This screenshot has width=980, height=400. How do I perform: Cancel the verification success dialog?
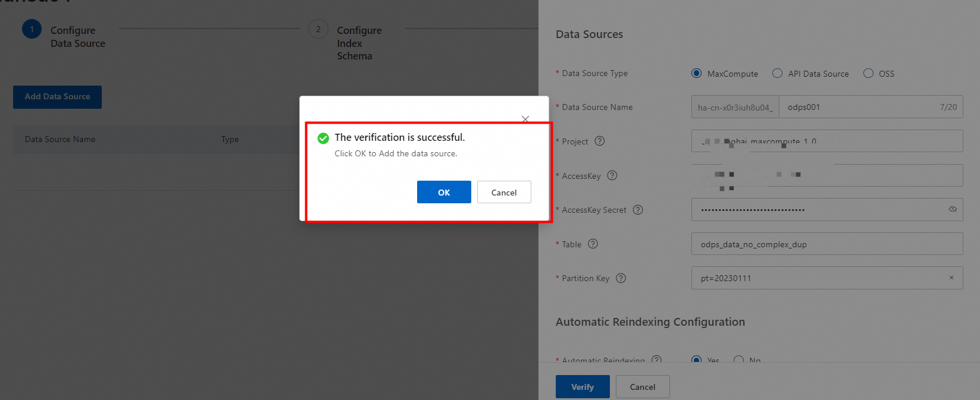pos(504,192)
